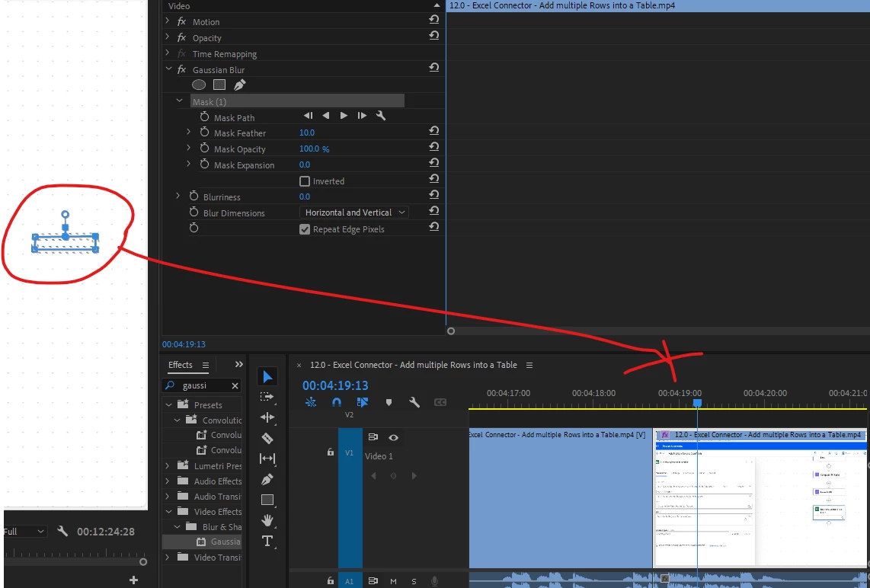Toggle Gaussian Blur fx on or off
Image resolution: width=870 pixels, height=588 pixels.
[181, 70]
